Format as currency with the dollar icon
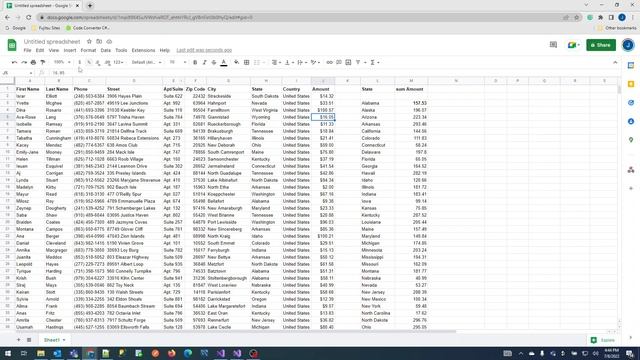 tap(80, 62)
